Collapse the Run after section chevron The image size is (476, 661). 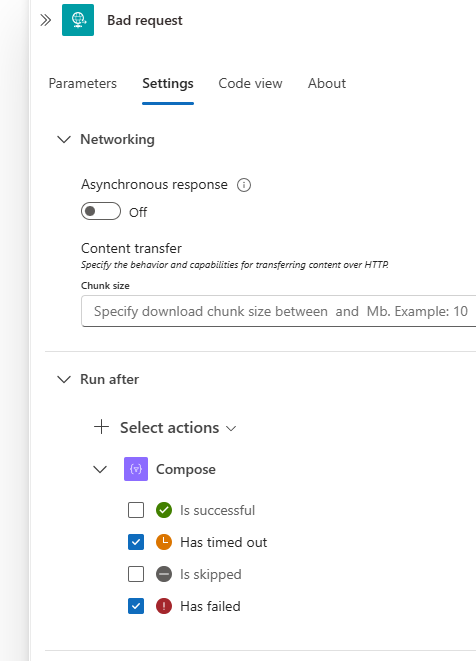point(64,379)
